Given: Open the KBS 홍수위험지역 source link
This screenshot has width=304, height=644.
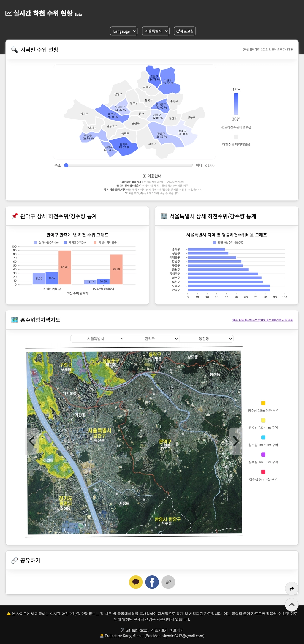Looking at the screenshot, I should [262, 320].
